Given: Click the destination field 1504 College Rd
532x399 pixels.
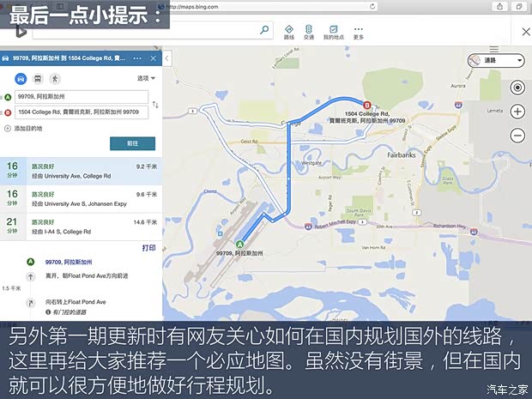Looking at the screenshot, I should [x=82, y=112].
